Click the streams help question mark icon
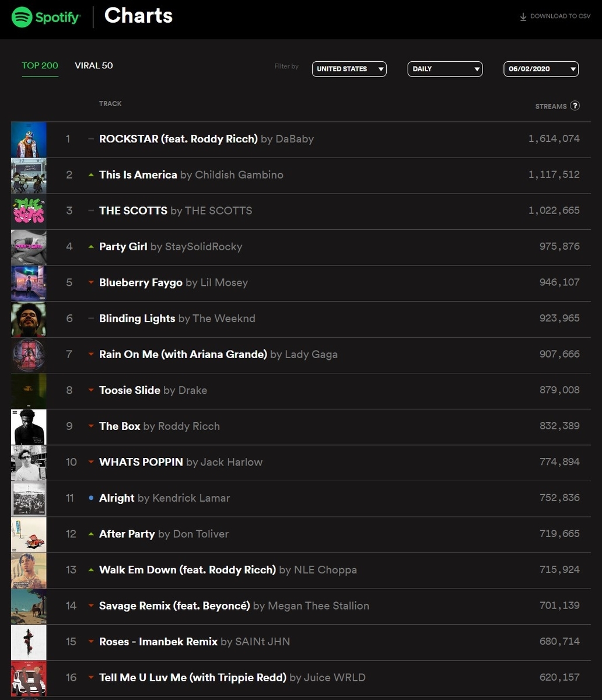Image resolution: width=602 pixels, height=700 pixels. coord(575,106)
